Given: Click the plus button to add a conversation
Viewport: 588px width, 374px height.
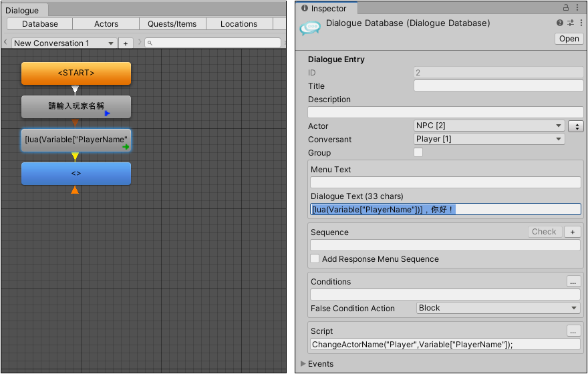Looking at the screenshot, I should pyautogui.click(x=126, y=43).
